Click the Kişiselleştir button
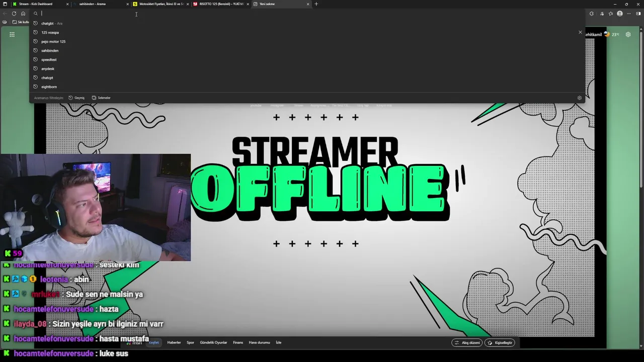Image resolution: width=644 pixels, height=362 pixels. 500,342
